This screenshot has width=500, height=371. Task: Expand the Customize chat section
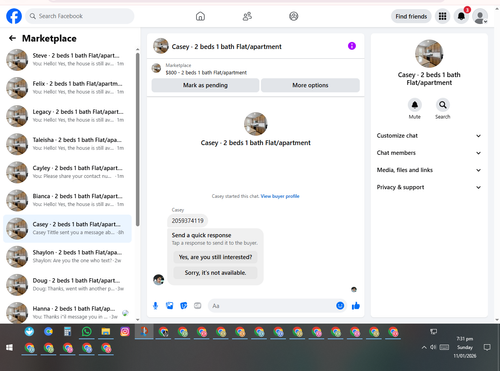[x=429, y=136]
